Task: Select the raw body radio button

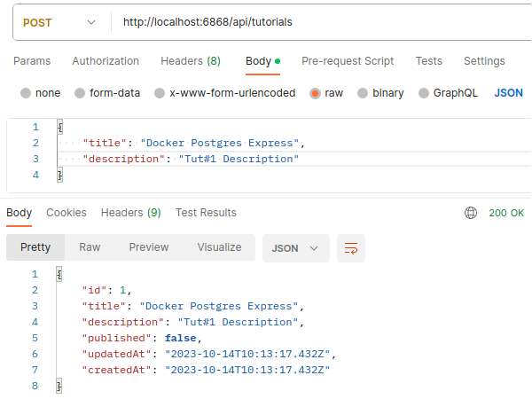Action: click(315, 93)
